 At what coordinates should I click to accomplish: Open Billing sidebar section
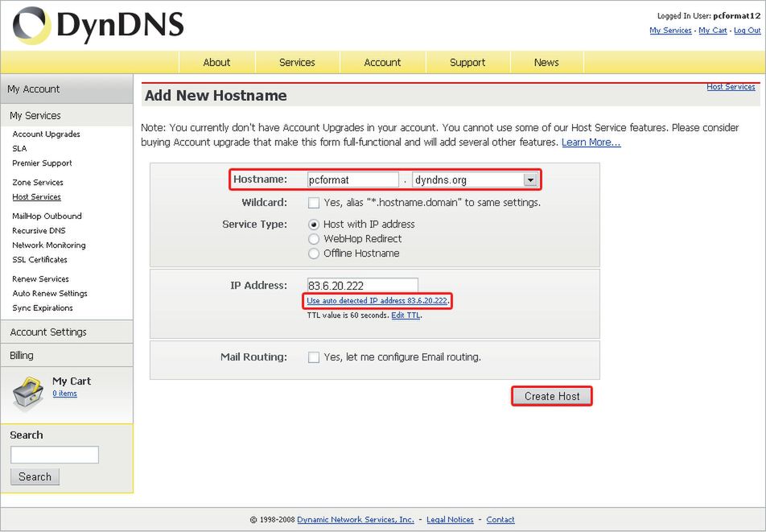click(x=67, y=356)
